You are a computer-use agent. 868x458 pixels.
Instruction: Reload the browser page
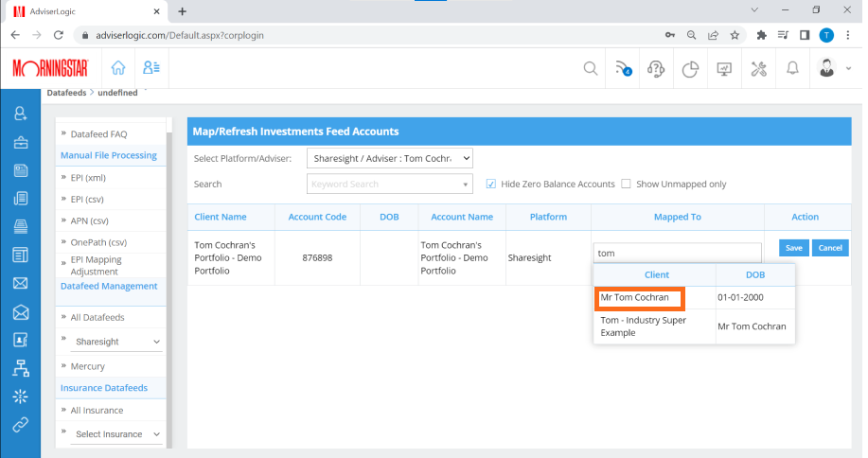58,35
